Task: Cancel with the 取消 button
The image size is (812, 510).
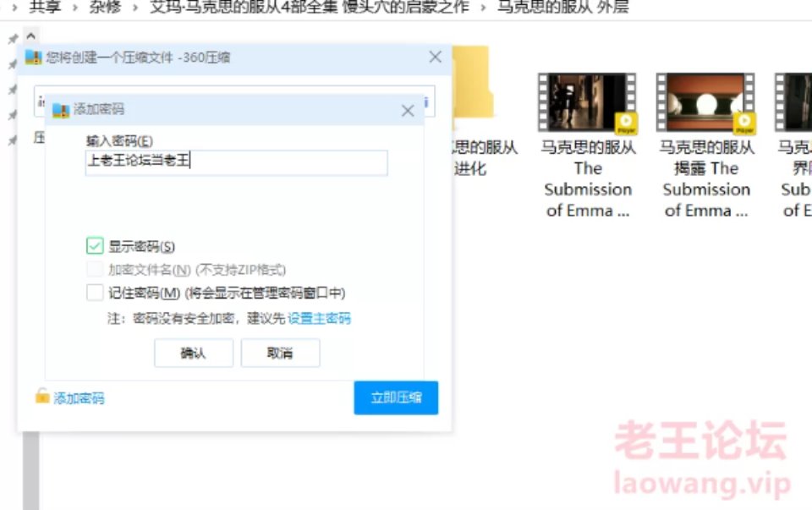Action: (x=280, y=354)
